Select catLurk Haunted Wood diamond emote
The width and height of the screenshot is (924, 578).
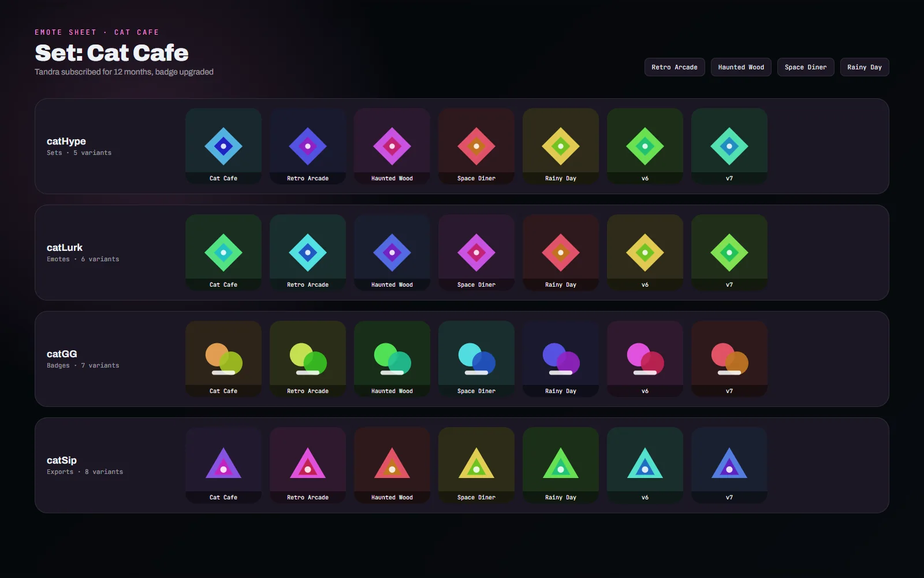392,253
